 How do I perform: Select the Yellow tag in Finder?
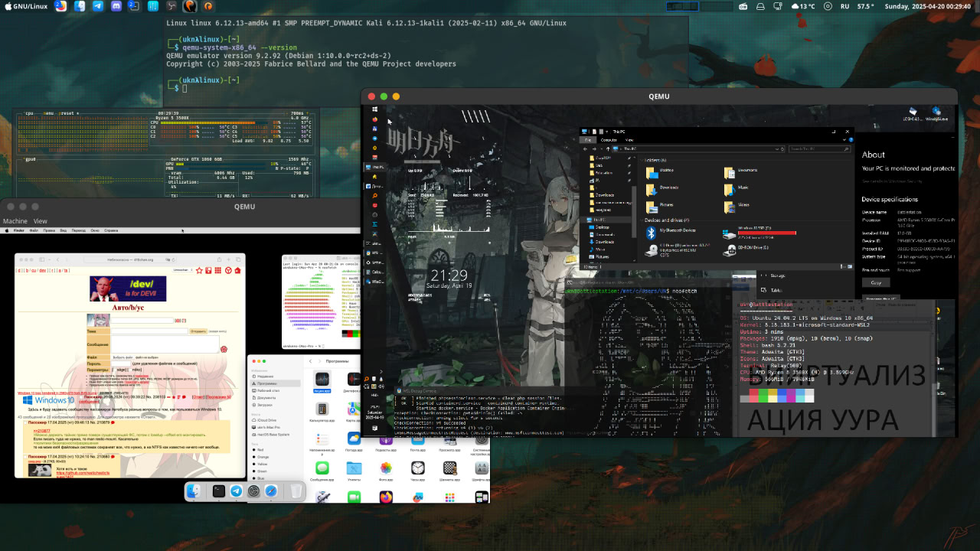click(260, 464)
